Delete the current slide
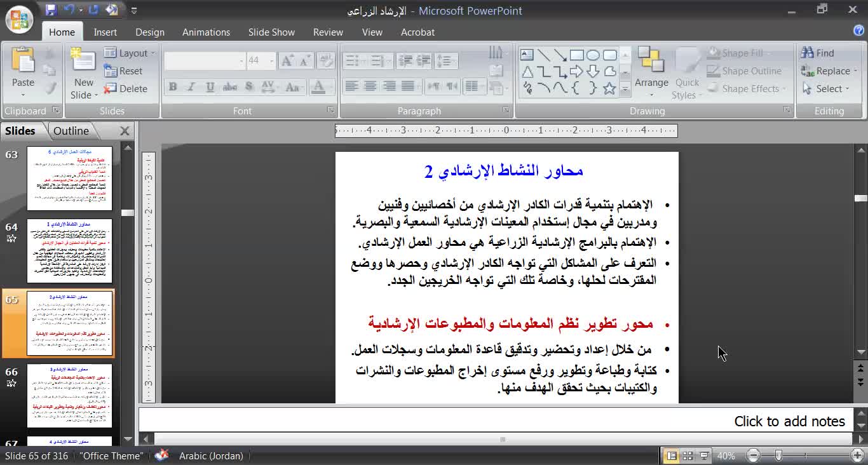The width and height of the screenshot is (868, 465). (126, 89)
